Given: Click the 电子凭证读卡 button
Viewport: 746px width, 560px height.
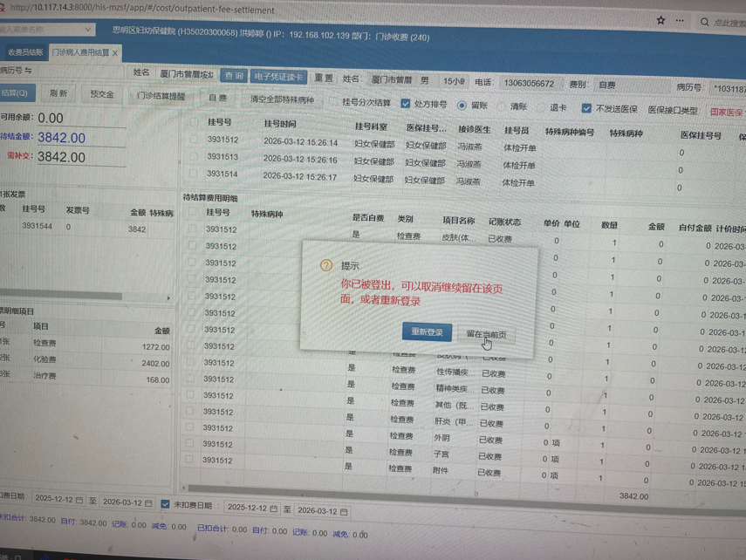Looking at the screenshot, I should [x=278, y=77].
